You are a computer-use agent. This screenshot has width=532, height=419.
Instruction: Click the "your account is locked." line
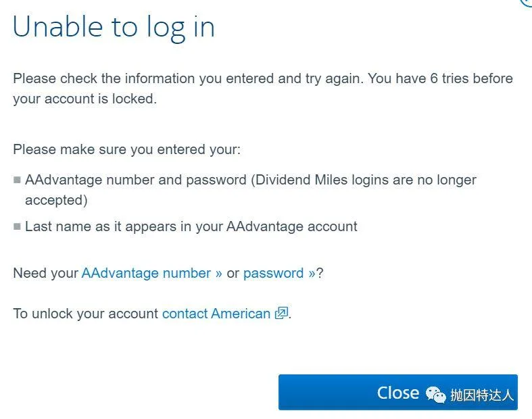click(84, 99)
